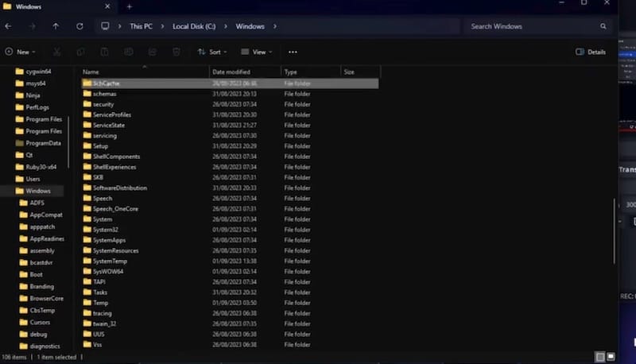Viewport: 636px width, 364px height.
Task: Click the Back navigation arrow
Action: click(8, 26)
